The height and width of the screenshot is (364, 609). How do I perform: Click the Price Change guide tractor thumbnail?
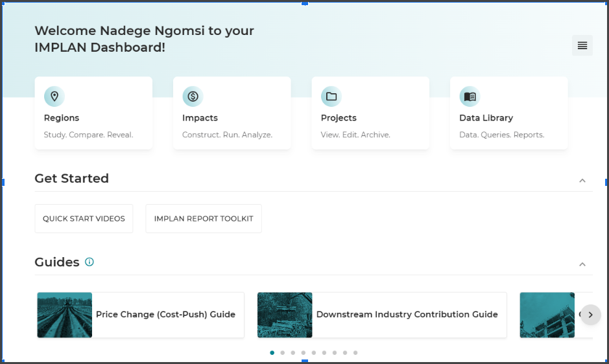coord(65,315)
